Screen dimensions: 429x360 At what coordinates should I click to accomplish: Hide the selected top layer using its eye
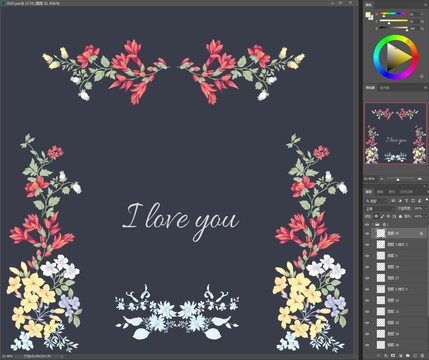(367, 234)
